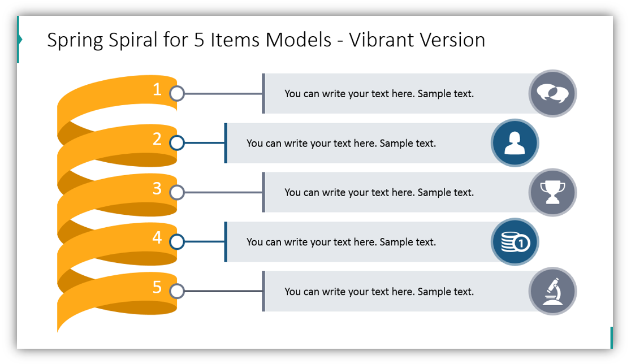Click the number 1 on the orange spiral

point(157,89)
